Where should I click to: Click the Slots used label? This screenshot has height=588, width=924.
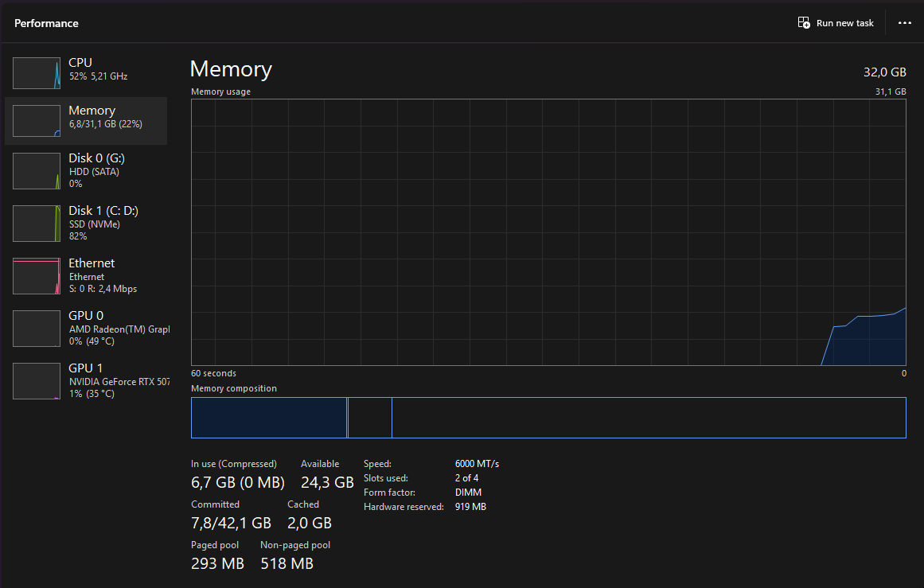coord(386,478)
